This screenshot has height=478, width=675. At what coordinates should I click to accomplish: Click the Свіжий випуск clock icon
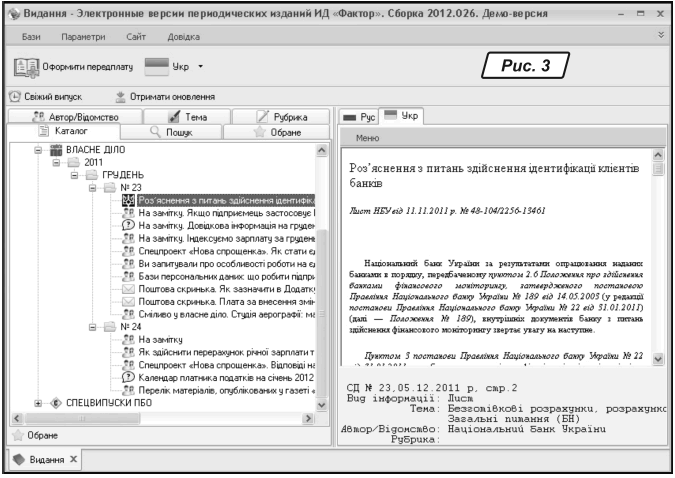[16, 97]
